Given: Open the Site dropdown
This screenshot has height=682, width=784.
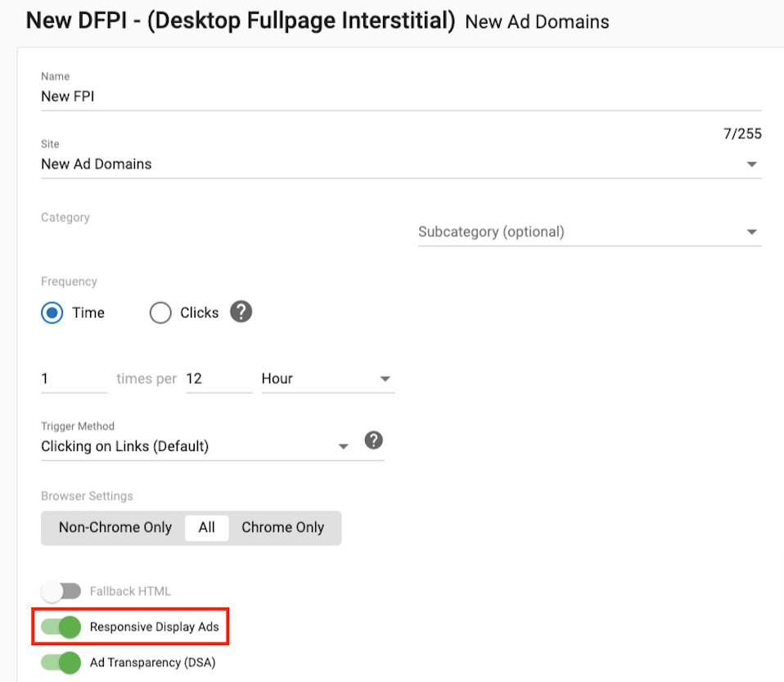Looking at the screenshot, I should pyautogui.click(x=754, y=164).
